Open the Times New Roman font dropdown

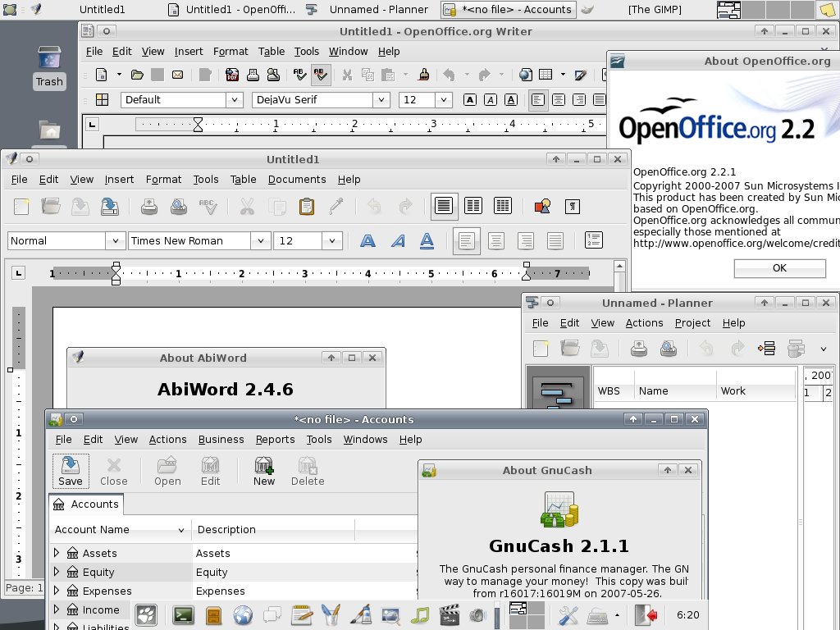(260, 241)
